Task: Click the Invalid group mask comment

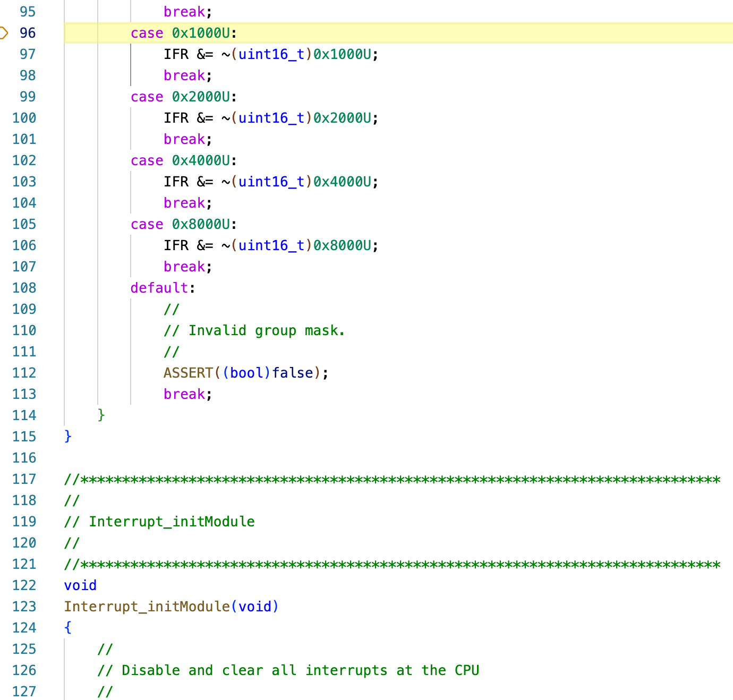Action: point(254,330)
